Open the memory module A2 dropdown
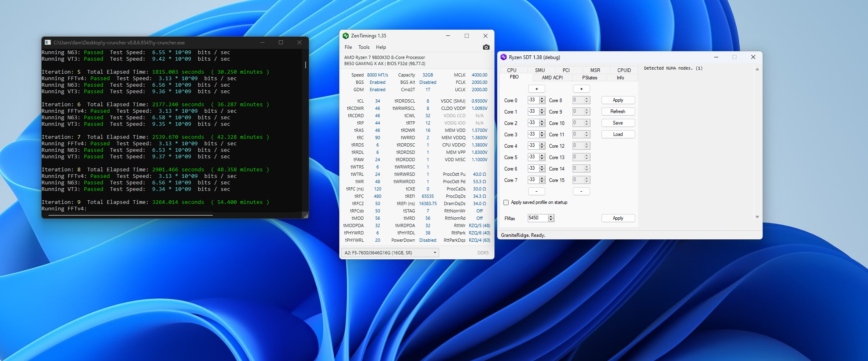 435,253
